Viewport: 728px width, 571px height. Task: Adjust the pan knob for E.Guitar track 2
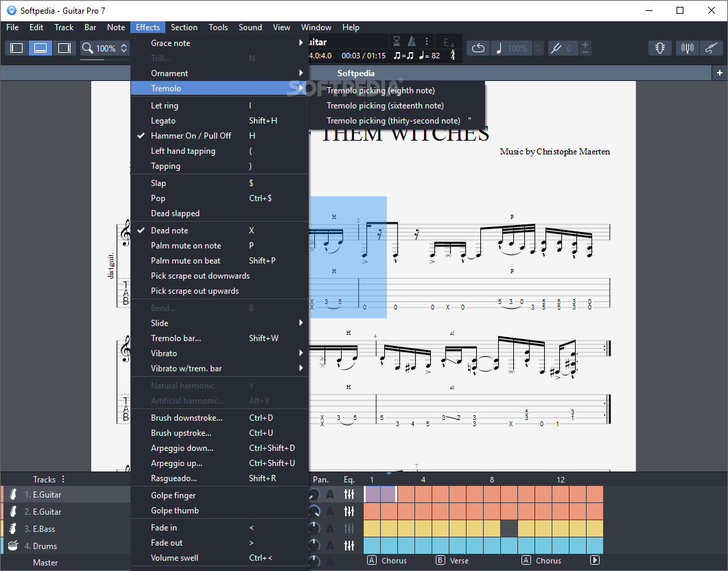point(314,511)
